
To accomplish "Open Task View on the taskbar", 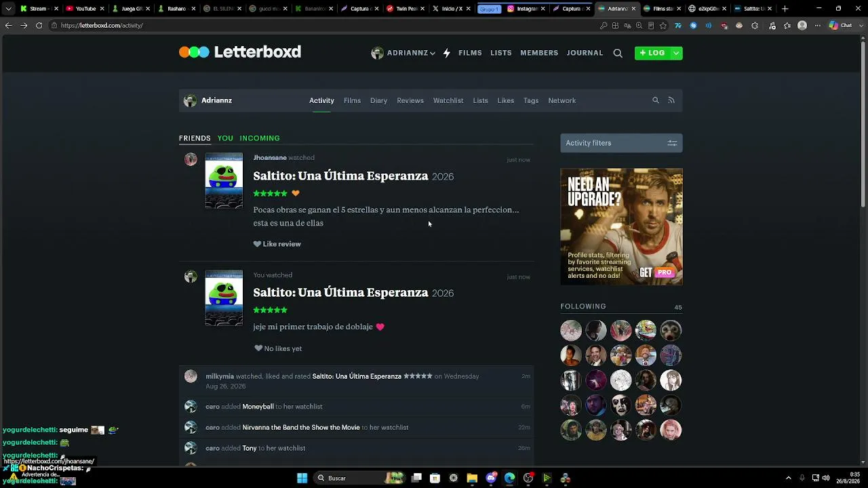I will 416,478.
